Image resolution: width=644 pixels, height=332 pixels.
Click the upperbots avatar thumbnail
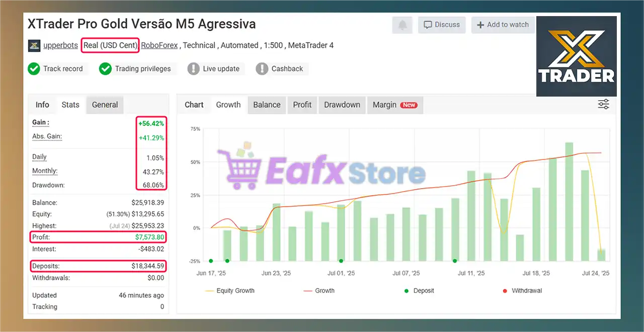[x=34, y=45]
